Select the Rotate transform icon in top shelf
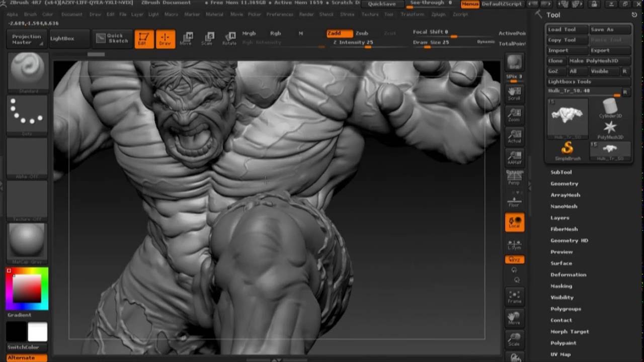Viewport: 644px width, 362px height. click(x=229, y=39)
